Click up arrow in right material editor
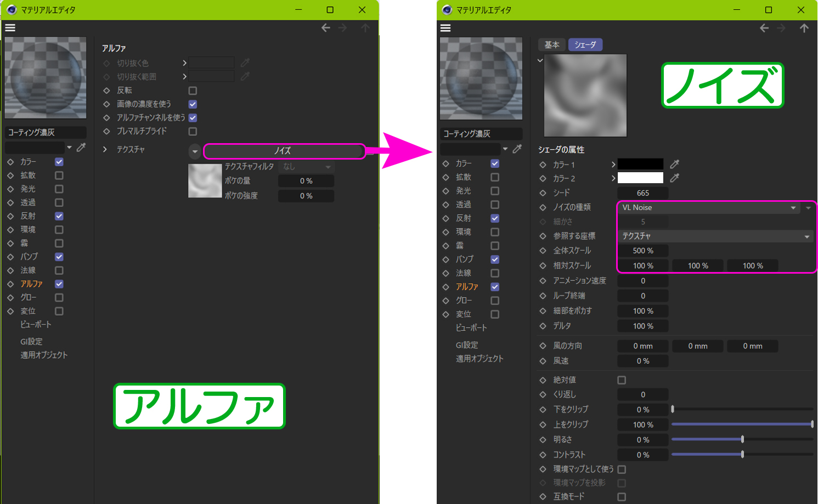This screenshot has width=818, height=504. tap(804, 28)
